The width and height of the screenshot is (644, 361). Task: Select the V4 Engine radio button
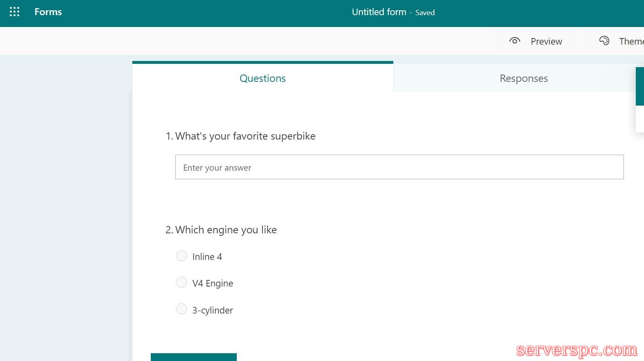[x=181, y=282]
